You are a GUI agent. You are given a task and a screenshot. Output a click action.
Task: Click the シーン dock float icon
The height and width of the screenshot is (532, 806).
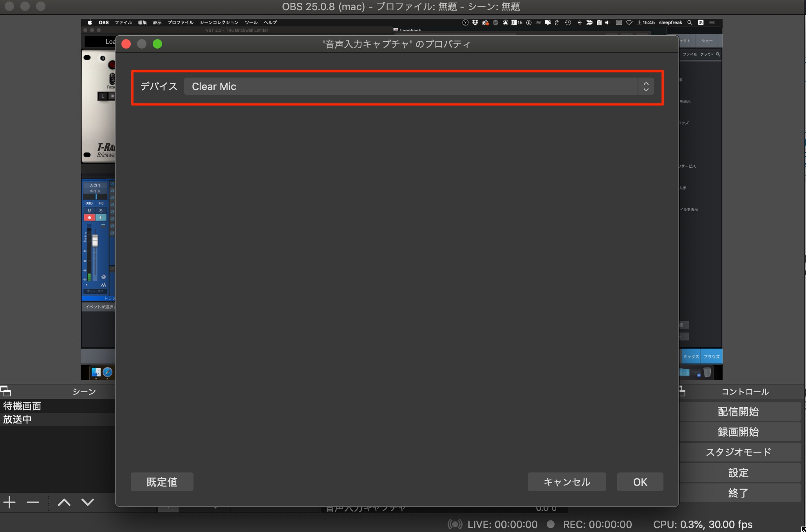(5, 391)
